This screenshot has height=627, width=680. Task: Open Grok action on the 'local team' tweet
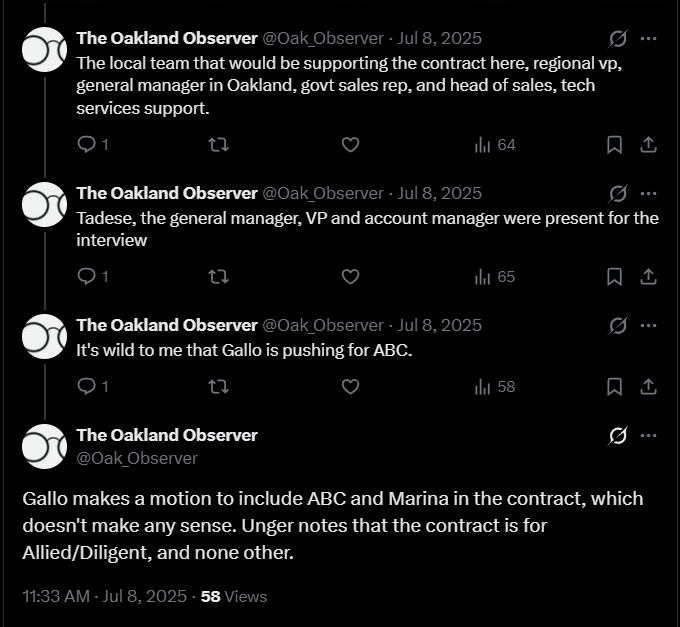click(x=618, y=39)
